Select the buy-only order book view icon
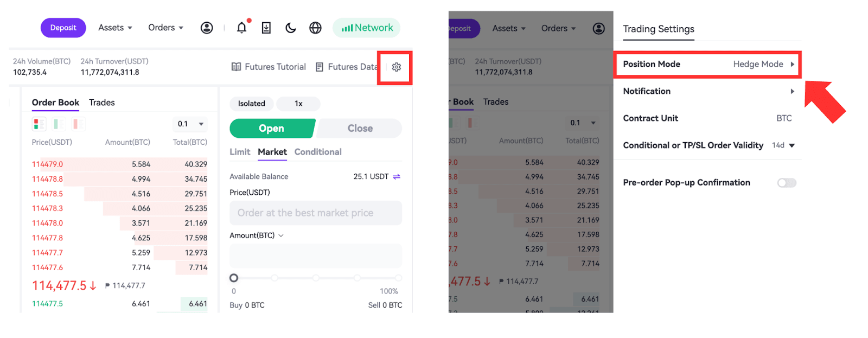Screen dimensions: 868x338 tap(59, 124)
